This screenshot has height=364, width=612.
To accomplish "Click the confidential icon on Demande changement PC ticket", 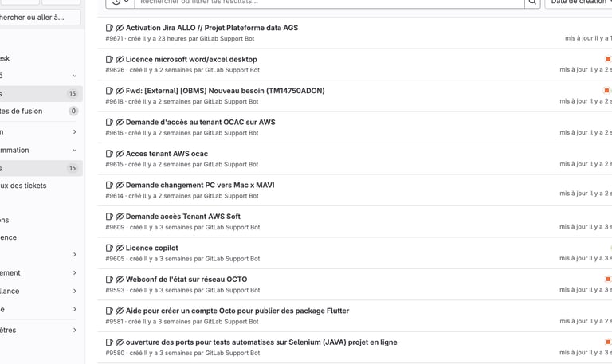I will (x=120, y=185).
